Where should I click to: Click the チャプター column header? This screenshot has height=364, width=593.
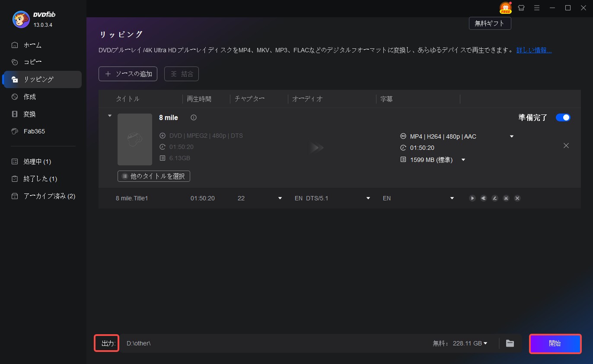(249, 99)
